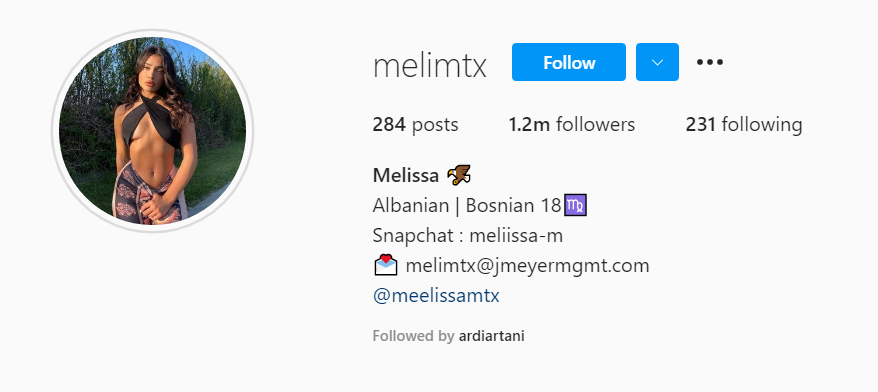
Task: Click the melimtx username heading
Action: 429,66
